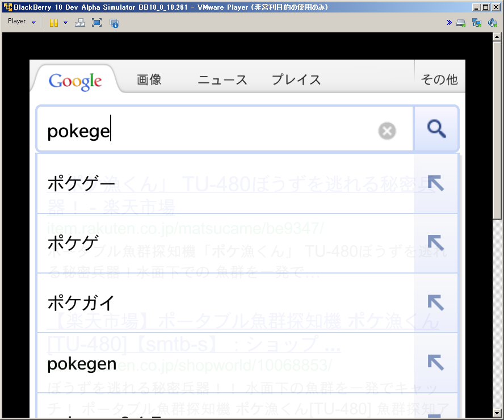The image size is (504, 420).
Task: Pause the virtual machine with the yellow button
Action: click(54, 23)
